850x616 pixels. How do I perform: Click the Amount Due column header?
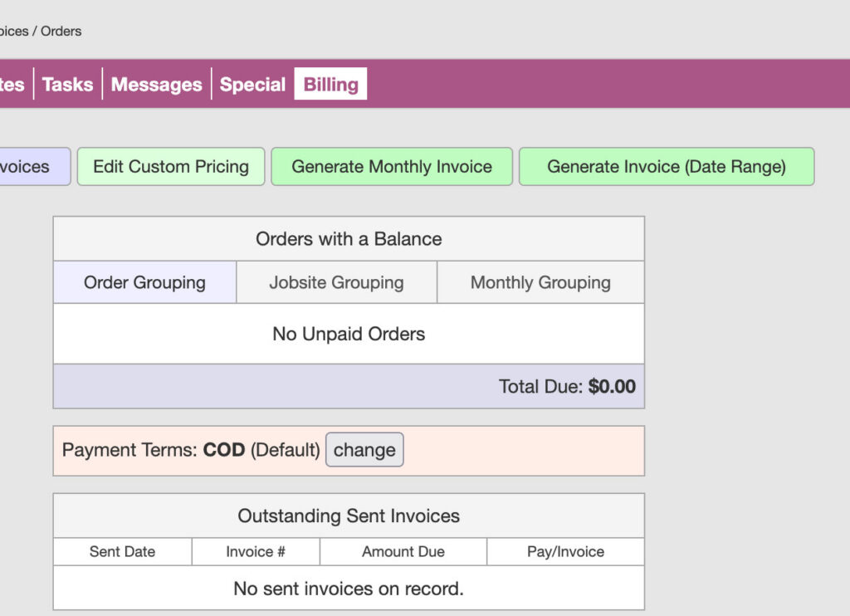pyautogui.click(x=403, y=551)
